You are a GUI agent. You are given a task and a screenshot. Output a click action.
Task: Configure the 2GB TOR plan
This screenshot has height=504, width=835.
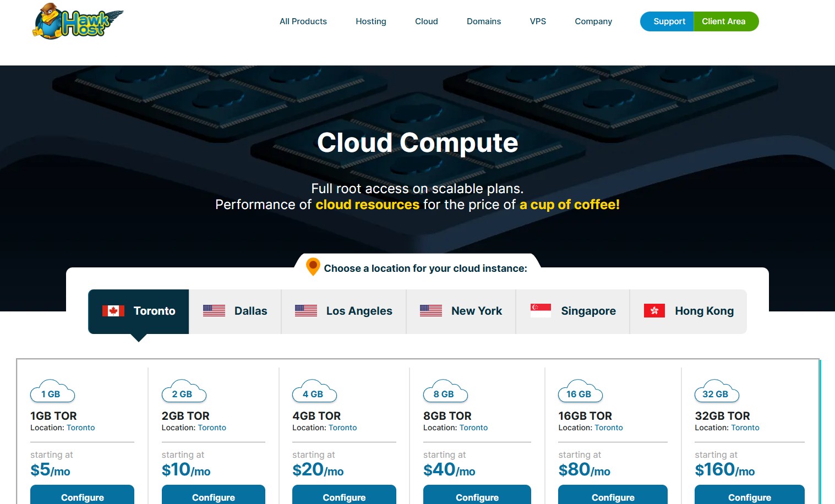(x=214, y=495)
